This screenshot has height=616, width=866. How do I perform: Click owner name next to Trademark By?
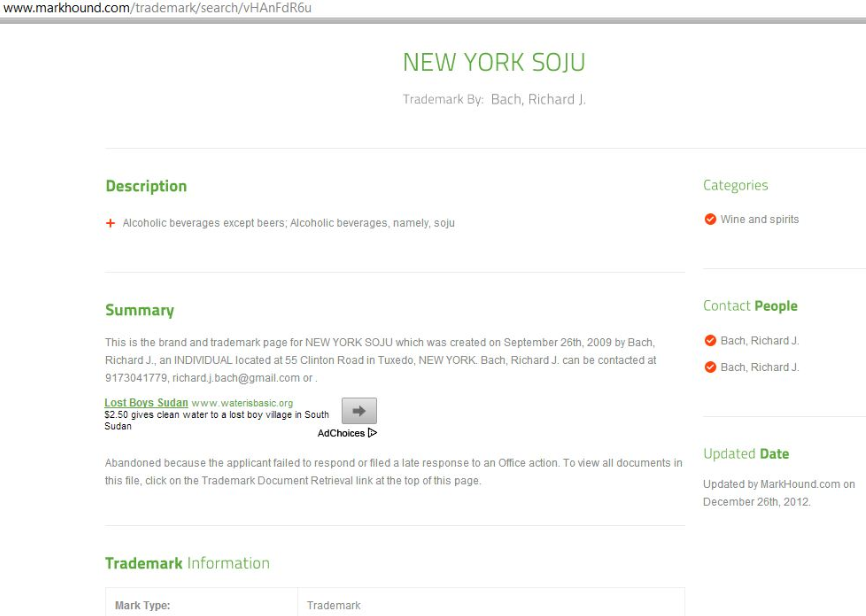tap(537, 99)
